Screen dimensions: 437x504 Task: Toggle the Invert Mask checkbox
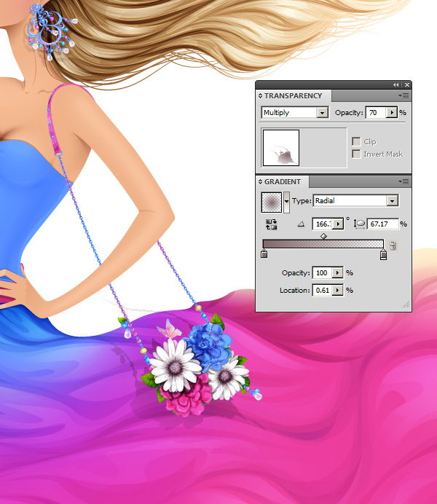(x=356, y=154)
